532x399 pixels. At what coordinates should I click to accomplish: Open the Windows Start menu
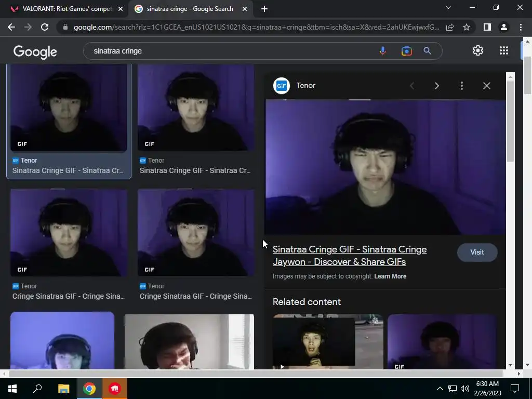click(12, 389)
